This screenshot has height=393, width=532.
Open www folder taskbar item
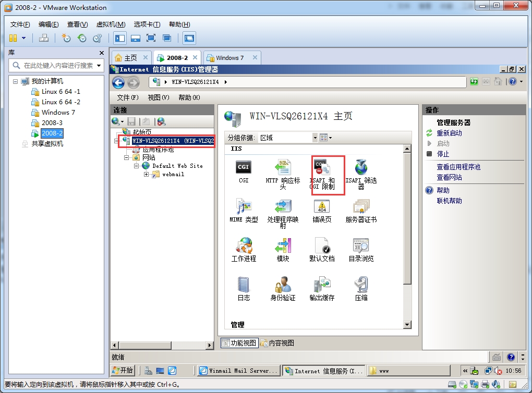pos(409,371)
